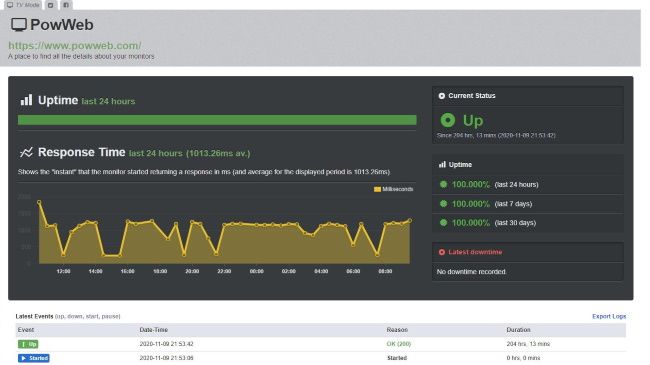Click the red Latest downtime icon
The width and height of the screenshot is (650, 365).
click(x=441, y=252)
